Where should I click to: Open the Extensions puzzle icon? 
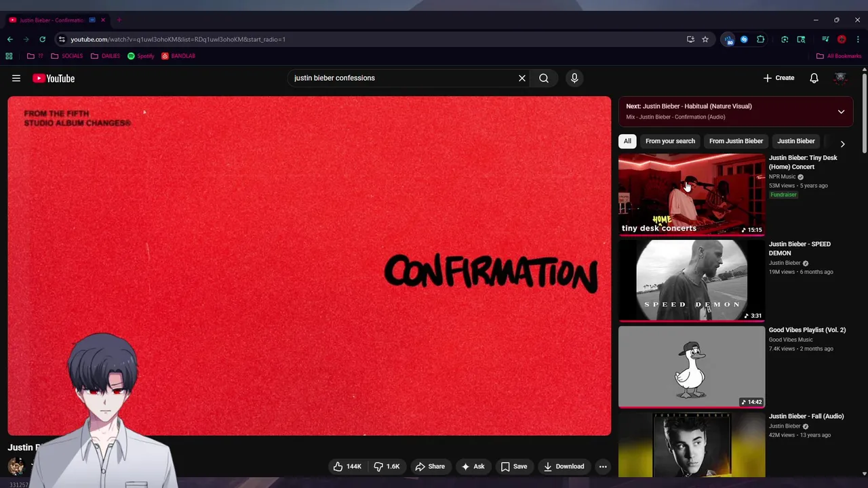(x=761, y=39)
